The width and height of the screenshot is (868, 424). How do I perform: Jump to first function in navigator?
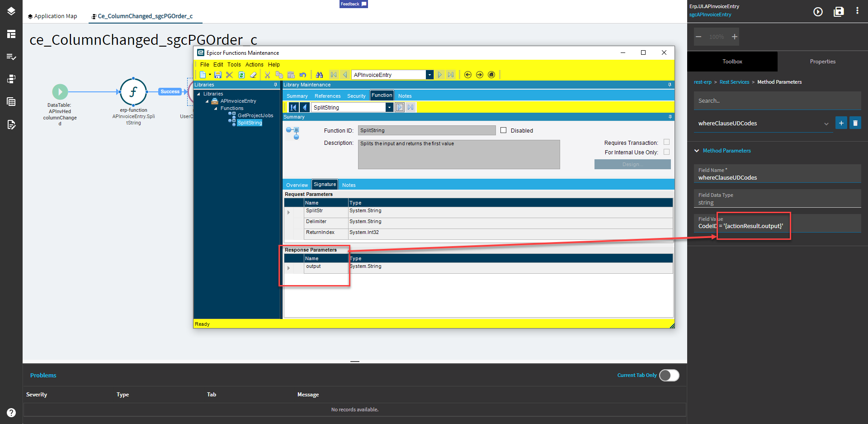pyautogui.click(x=293, y=107)
